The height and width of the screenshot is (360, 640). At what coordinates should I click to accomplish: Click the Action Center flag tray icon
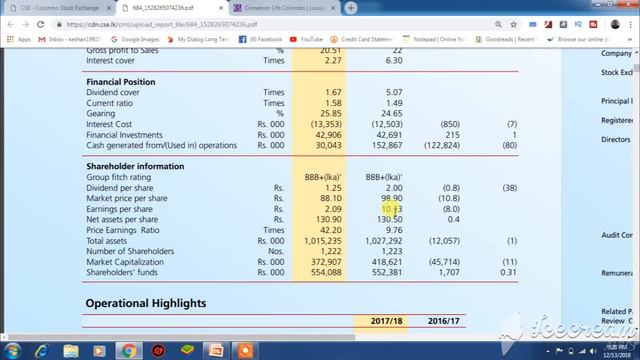(x=559, y=351)
